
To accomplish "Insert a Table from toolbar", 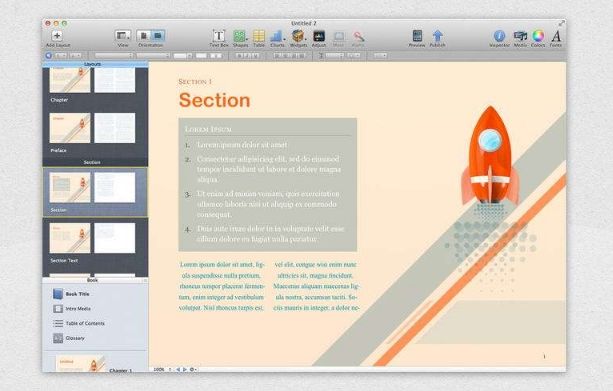I will 259,36.
